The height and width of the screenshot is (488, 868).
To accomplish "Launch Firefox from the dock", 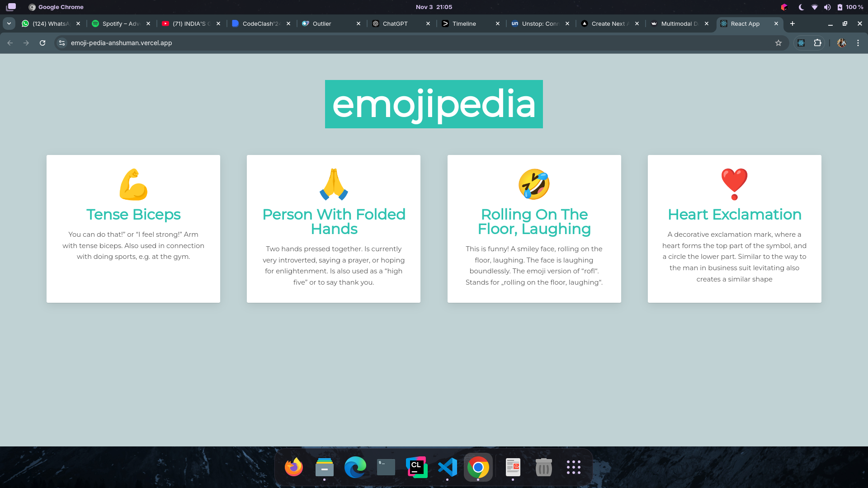I will 293,467.
